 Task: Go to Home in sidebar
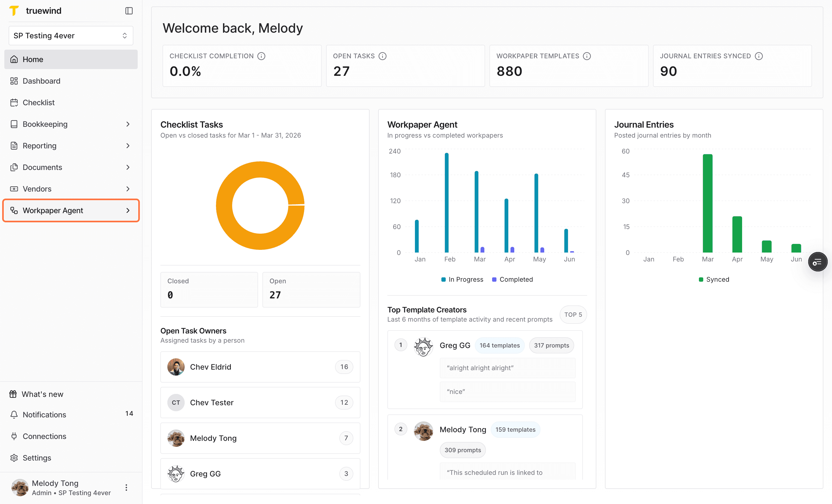71,59
